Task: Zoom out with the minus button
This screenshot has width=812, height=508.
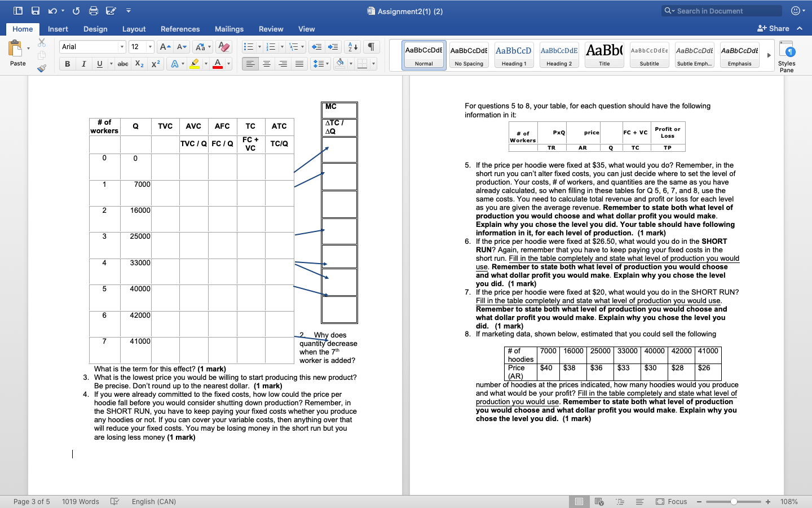Action: 699,502
